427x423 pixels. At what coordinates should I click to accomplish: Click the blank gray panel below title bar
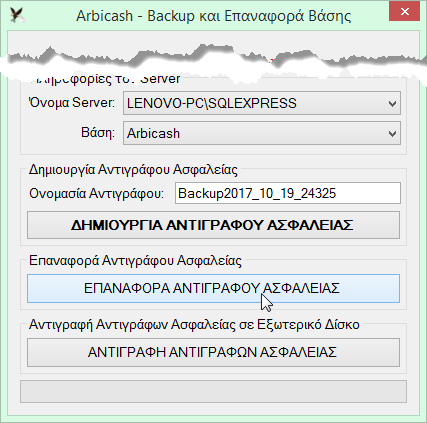point(213,40)
